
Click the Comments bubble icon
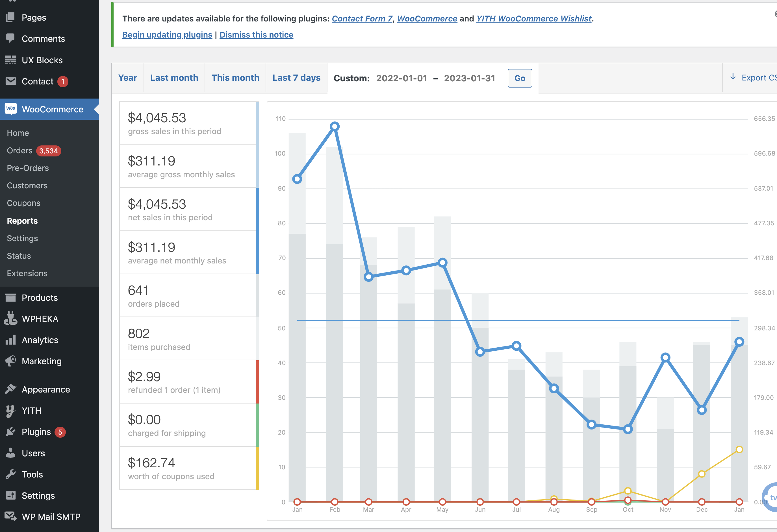[11, 38]
